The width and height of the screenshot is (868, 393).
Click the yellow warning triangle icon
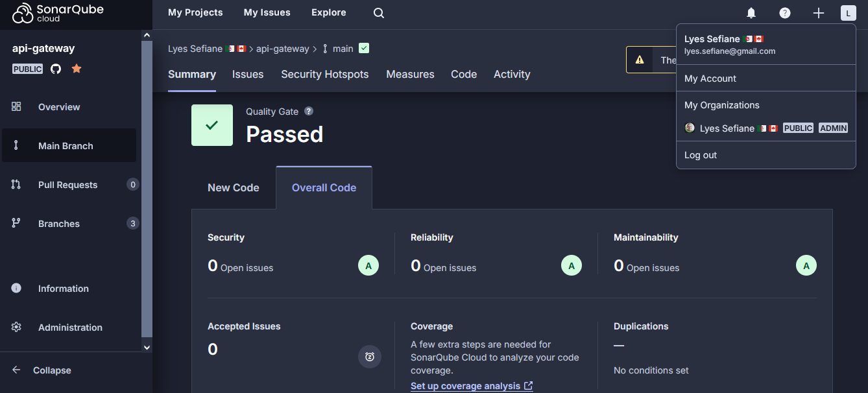[640, 60]
